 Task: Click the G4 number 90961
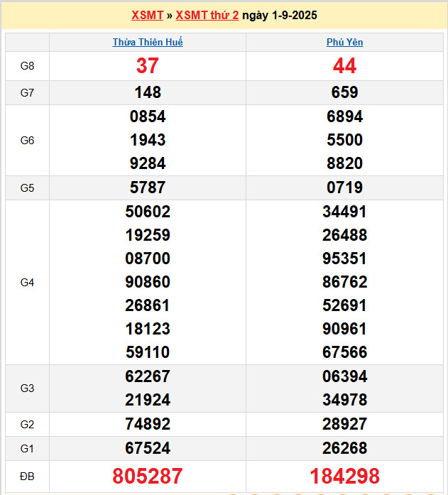pos(344,329)
